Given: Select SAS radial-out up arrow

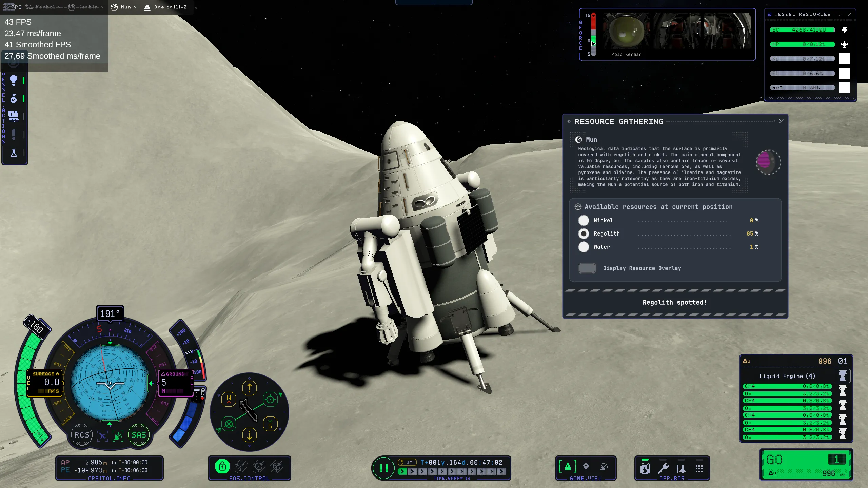Looking at the screenshot, I should click(250, 388).
